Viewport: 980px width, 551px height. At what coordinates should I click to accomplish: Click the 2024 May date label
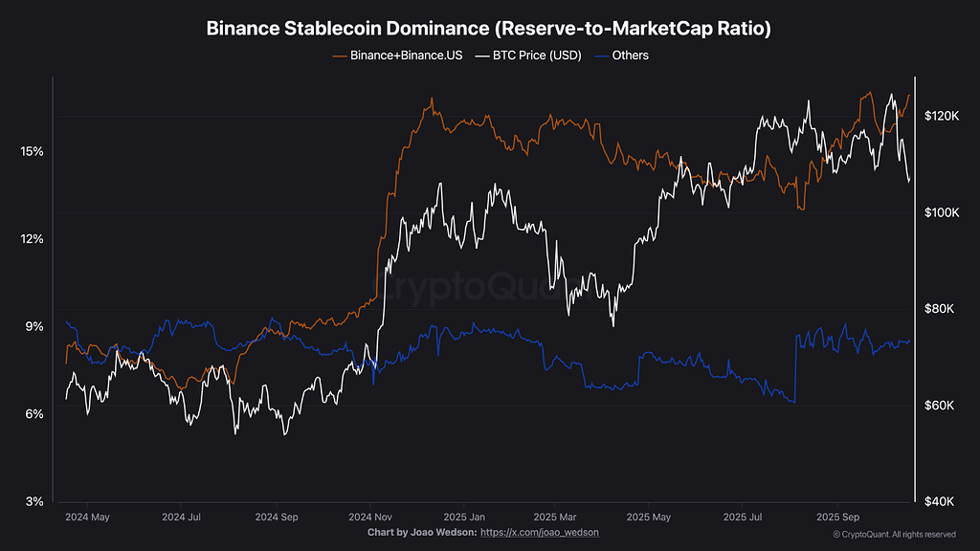(87, 518)
